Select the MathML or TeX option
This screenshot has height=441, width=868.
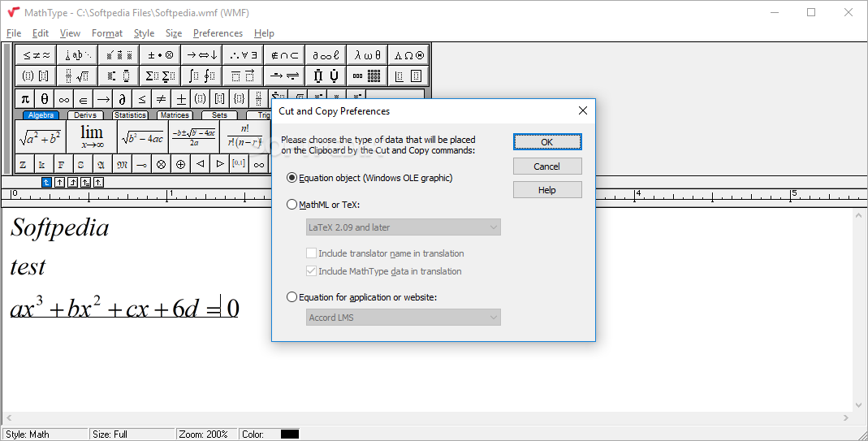coord(322,205)
